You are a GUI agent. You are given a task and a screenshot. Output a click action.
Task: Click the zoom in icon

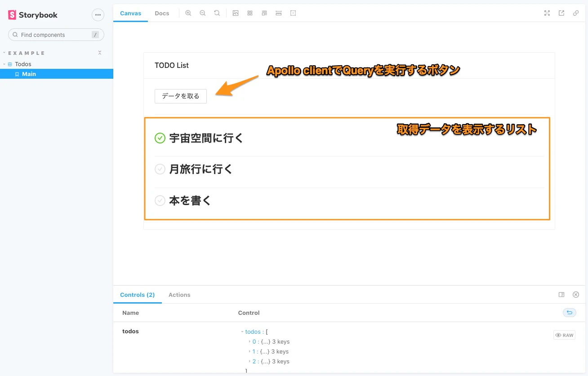point(188,13)
